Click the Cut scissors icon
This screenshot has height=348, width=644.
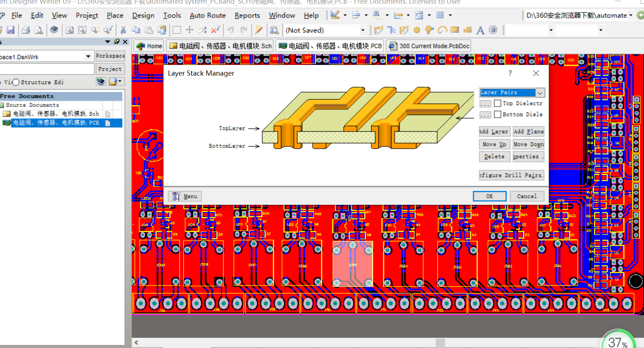pos(123,30)
